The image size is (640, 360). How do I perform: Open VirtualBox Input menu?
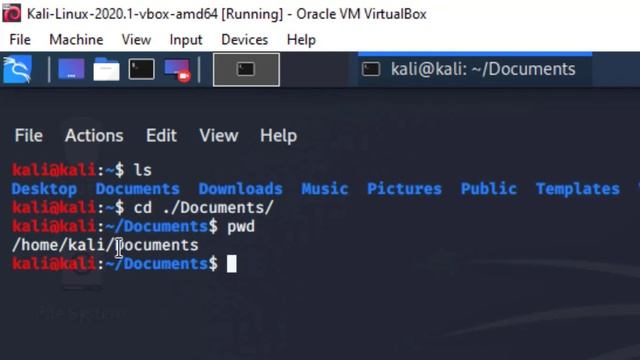click(186, 40)
